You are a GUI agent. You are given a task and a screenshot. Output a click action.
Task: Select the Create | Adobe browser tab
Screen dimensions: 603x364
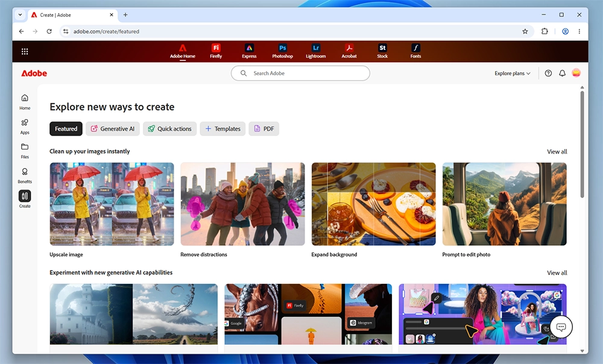(x=72, y=15)
